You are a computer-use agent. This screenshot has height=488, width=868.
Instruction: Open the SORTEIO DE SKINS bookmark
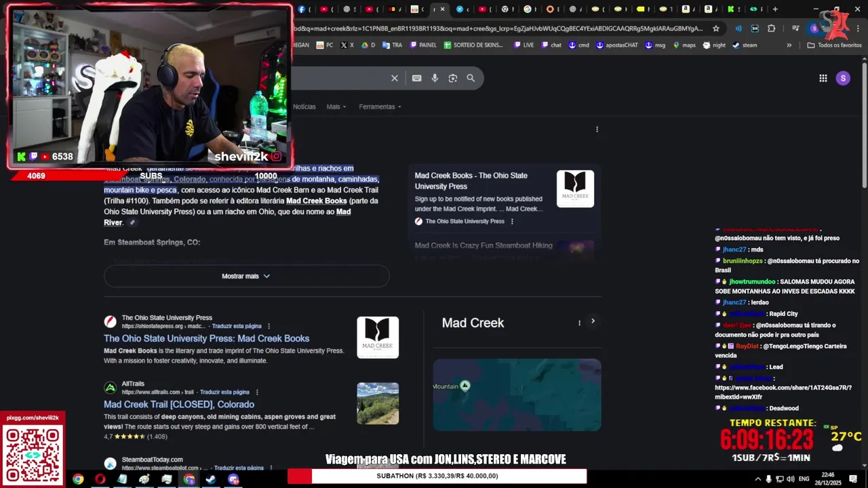pyautogui.click(x=474, y=45)
